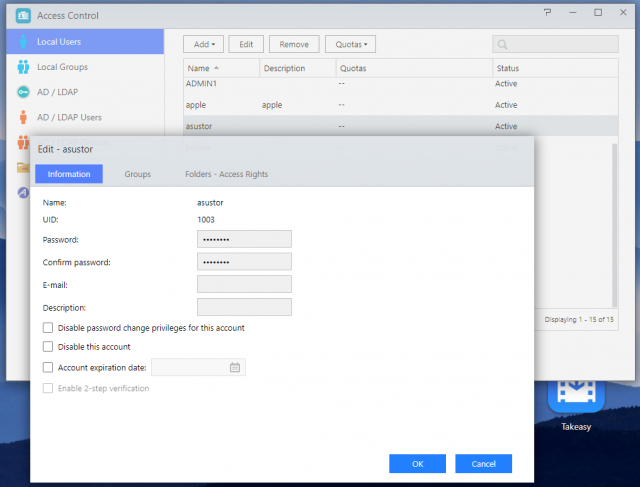Viewport: 640px width, 487px height.
Task: Sort by the Name column header
Action: coord(220,68)
